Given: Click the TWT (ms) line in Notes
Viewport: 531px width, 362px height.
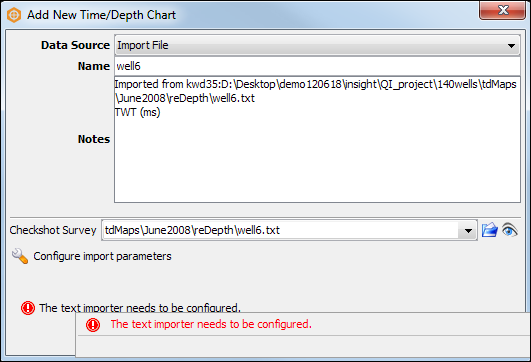Looking at the screenshot, I should click(137, 112).
